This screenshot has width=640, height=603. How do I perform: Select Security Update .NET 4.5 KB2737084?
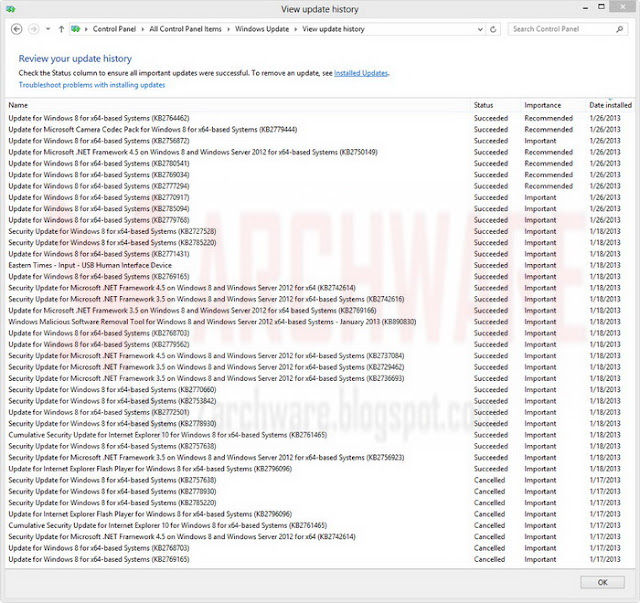320,356
